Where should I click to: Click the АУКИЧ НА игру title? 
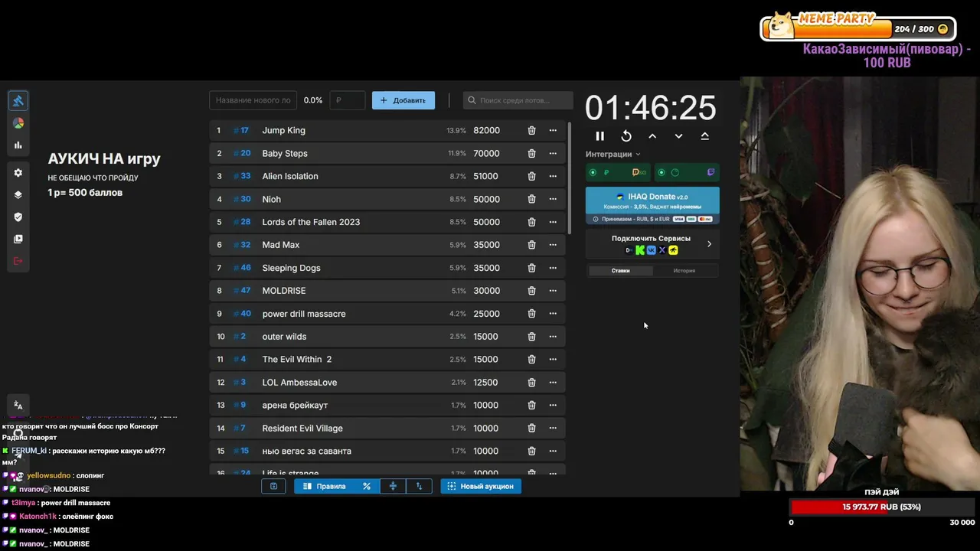[x=104, y=159]
